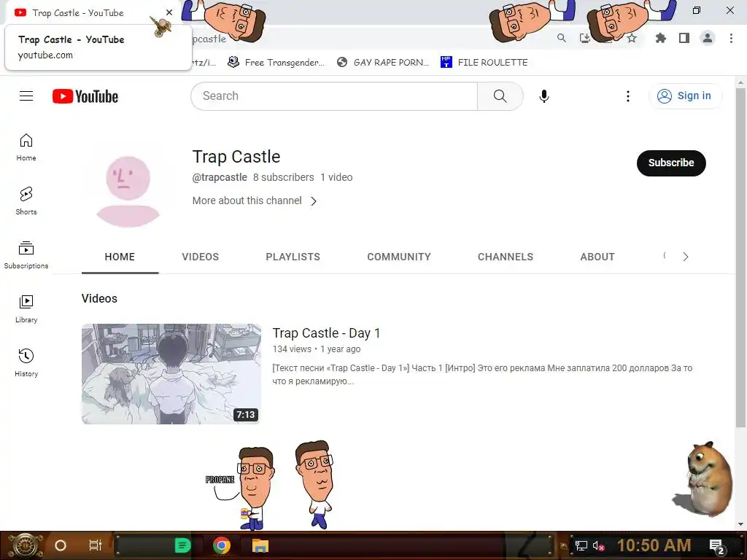Click the YouTube logo

85,96
